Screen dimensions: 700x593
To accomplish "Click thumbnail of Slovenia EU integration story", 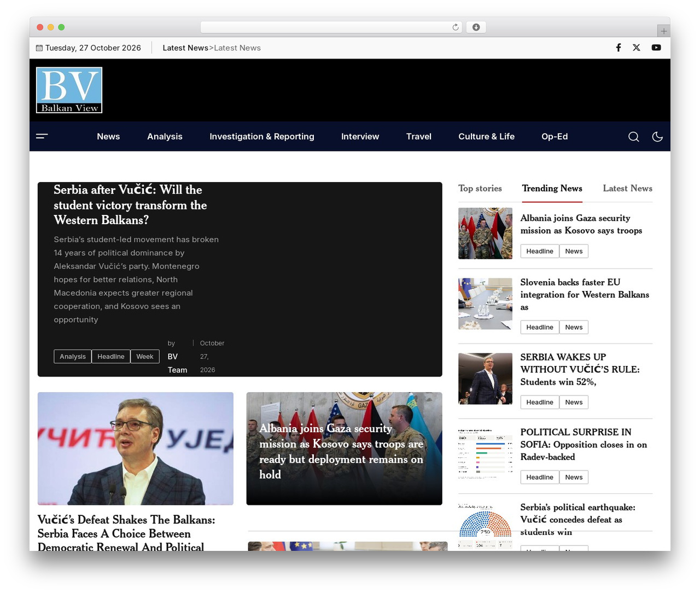I will (485, 304).
